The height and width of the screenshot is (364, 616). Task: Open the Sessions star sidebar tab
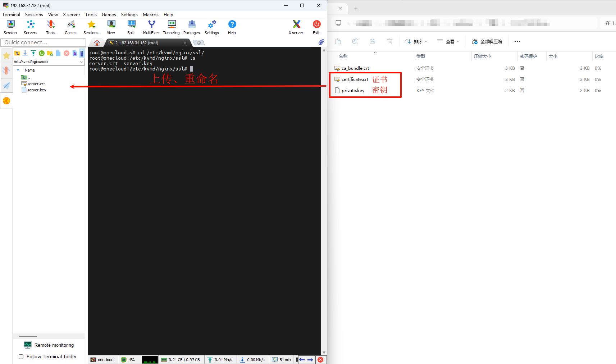(x=6, y=55)
